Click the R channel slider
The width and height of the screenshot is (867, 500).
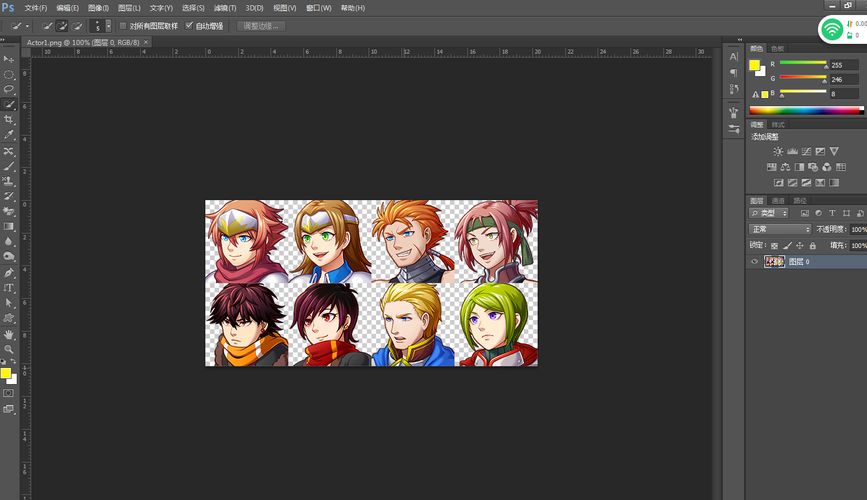[x=803, y=64]
